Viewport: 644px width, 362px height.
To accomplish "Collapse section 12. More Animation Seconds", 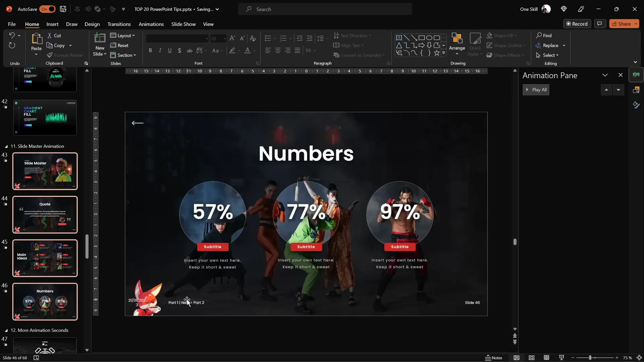I will [6, 330].
